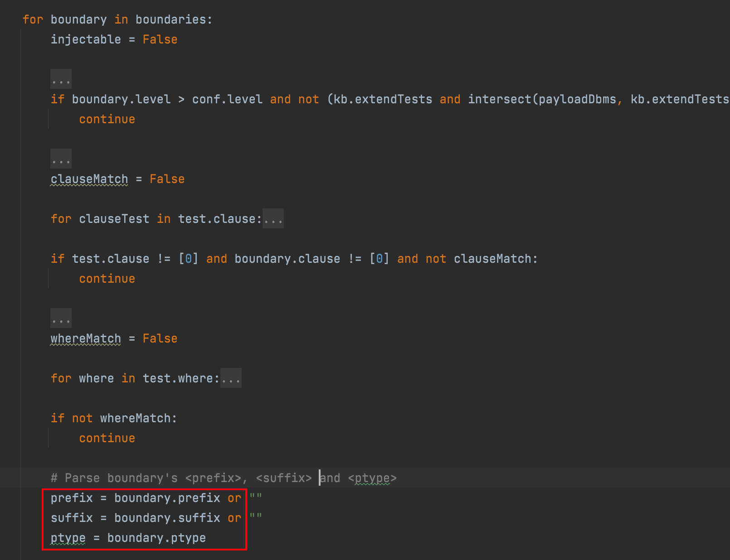Expand the folded section above whereMatch assignment

61,319
